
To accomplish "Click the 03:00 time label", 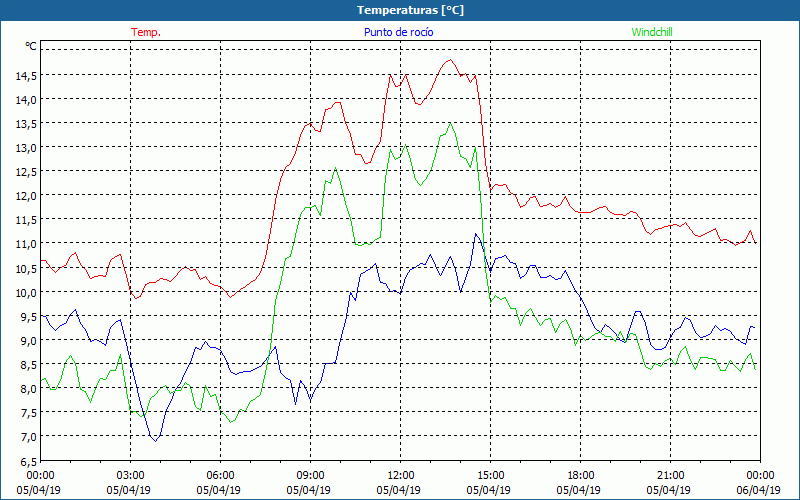I will (x=130, y=475).
